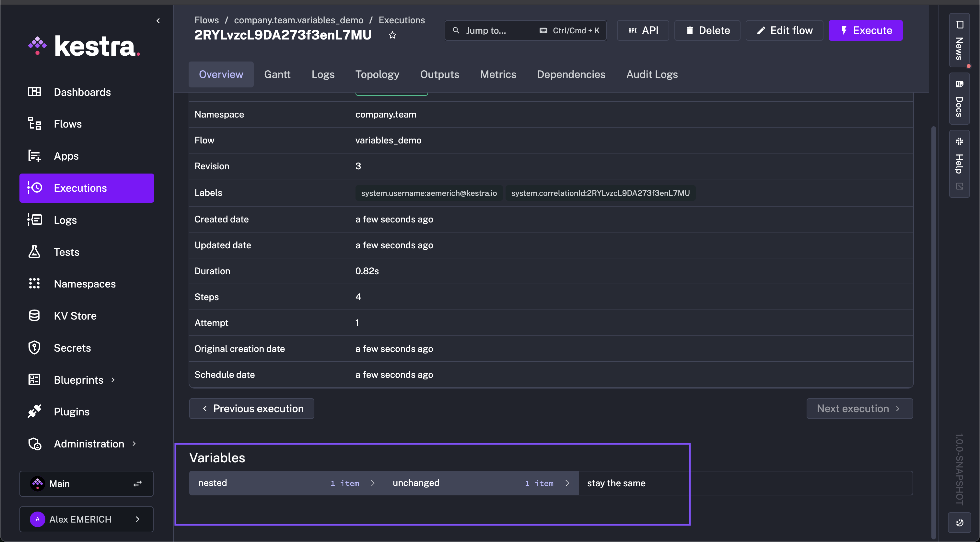Open the Namespaces page

(x=85, y=284)
